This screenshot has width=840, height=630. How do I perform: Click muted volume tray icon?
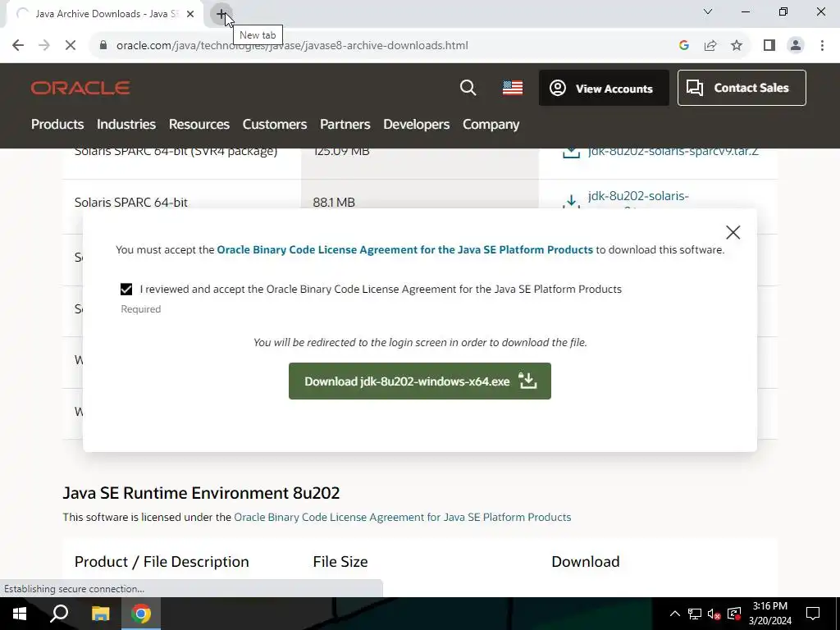tap(714, 614)
